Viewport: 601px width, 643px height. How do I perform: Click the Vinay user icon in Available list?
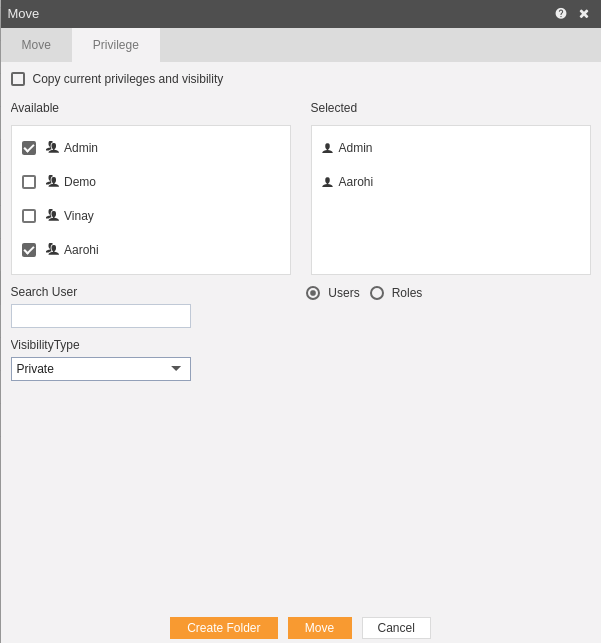tap(52, 215)
